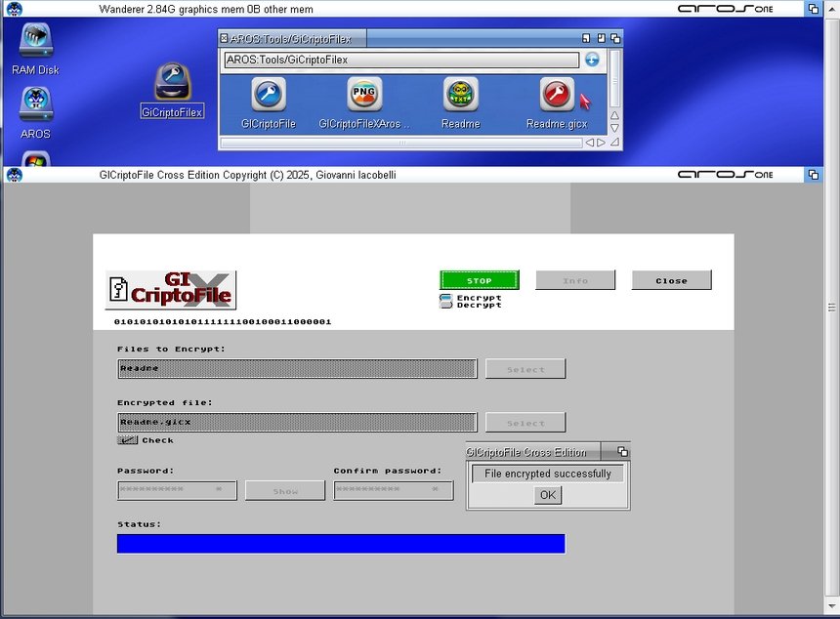
Task: Switch the Encrypt/Decrypt mode toggle
Action: tap(445, 302)
